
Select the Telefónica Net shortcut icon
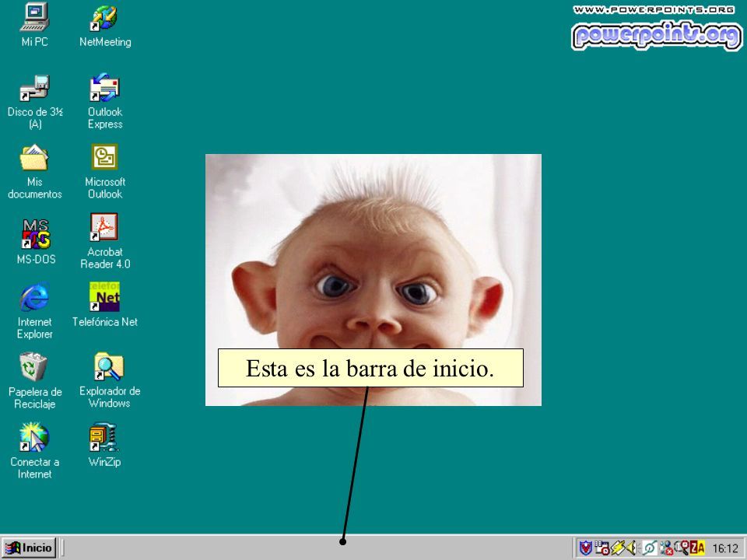(x=105, y=305)
